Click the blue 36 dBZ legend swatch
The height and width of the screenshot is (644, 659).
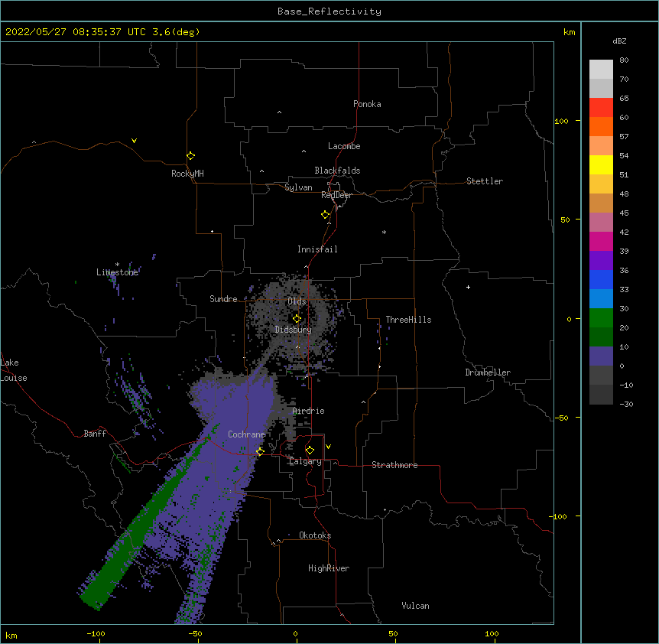pos(601,279)
